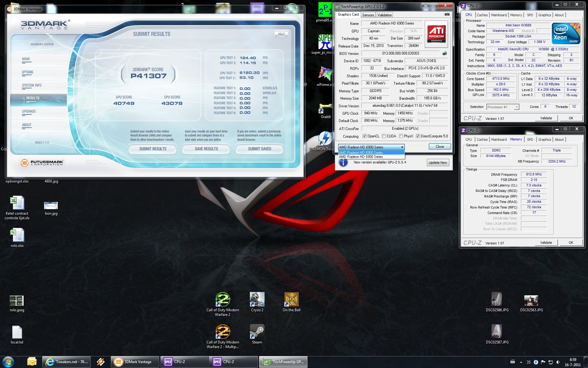Switch to 3DMark Vantage taskbar button
This screenshot has height=368, width=588.
click(135, 362)
